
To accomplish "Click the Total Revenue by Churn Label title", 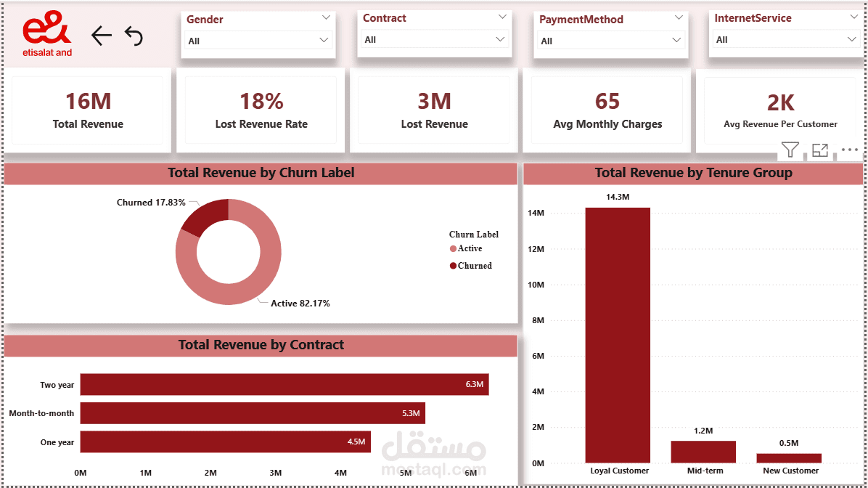I will [261, 173].
